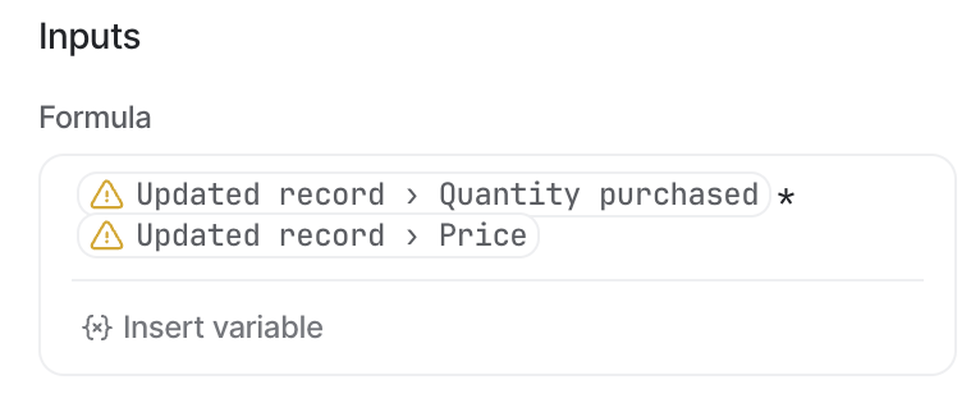
Task: Select the 'Price' text in the second variable
Action: (483, 236)
